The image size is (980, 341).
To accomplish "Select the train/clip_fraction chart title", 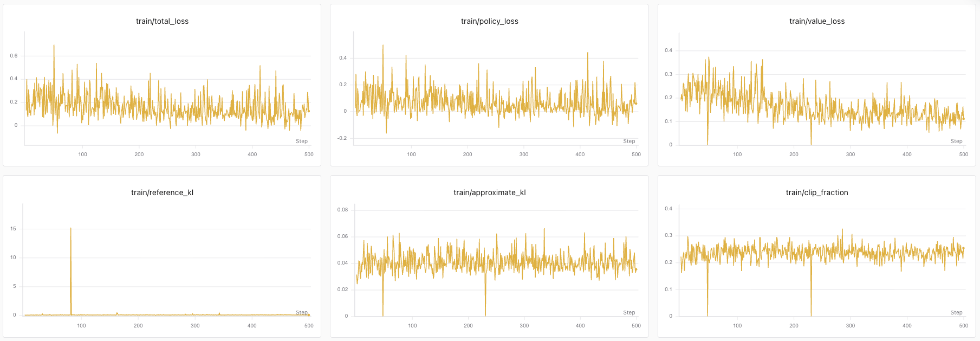I will 816,192.
